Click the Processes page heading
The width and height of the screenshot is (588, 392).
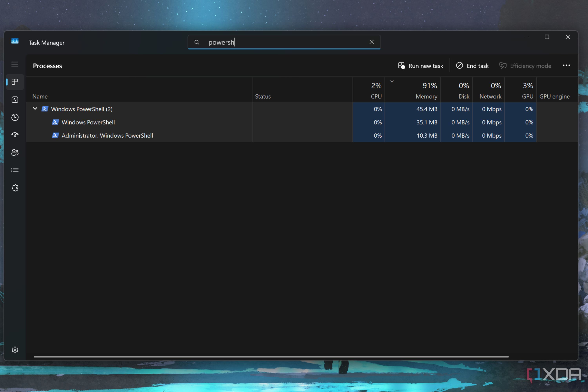47,66
